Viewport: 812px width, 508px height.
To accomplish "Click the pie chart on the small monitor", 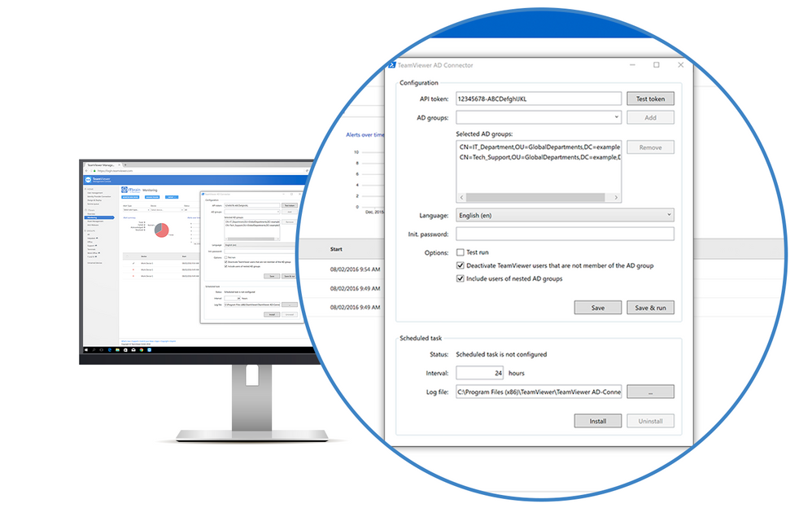I will (162, 230).
